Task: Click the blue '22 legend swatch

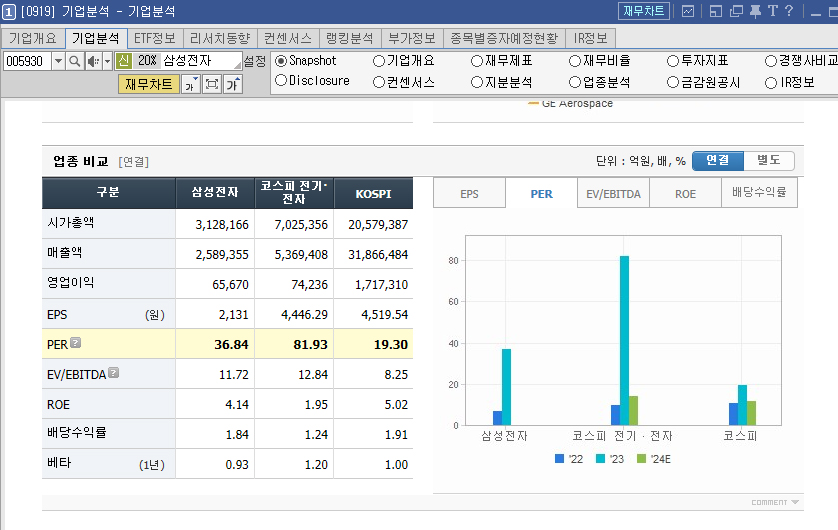Action: coord(560,458)
